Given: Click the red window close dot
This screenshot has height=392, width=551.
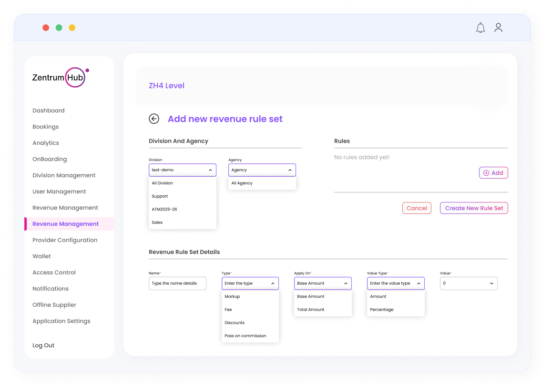Looking at the screenshot, I should (46, 28).
